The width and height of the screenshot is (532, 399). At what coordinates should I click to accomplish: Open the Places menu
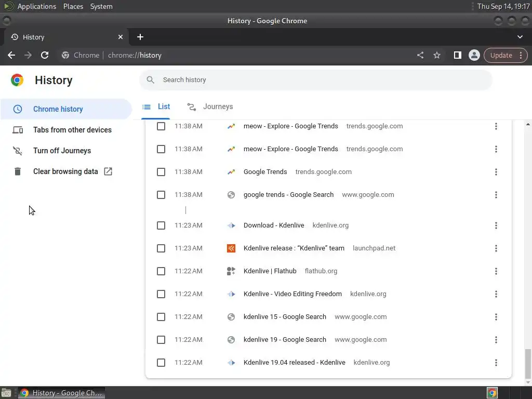(73, 6)
